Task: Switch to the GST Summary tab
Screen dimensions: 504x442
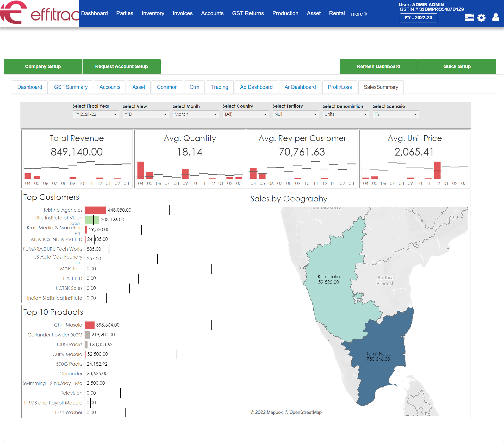Action: [x=71, y=87]
